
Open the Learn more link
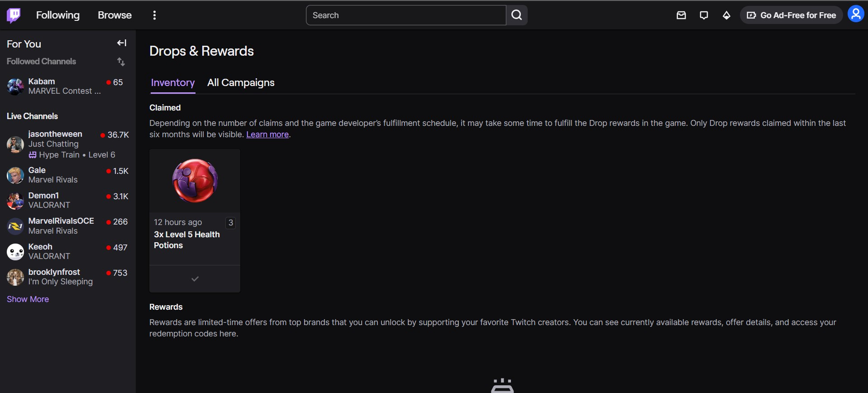pyautogui.click(x=267, y=134)
